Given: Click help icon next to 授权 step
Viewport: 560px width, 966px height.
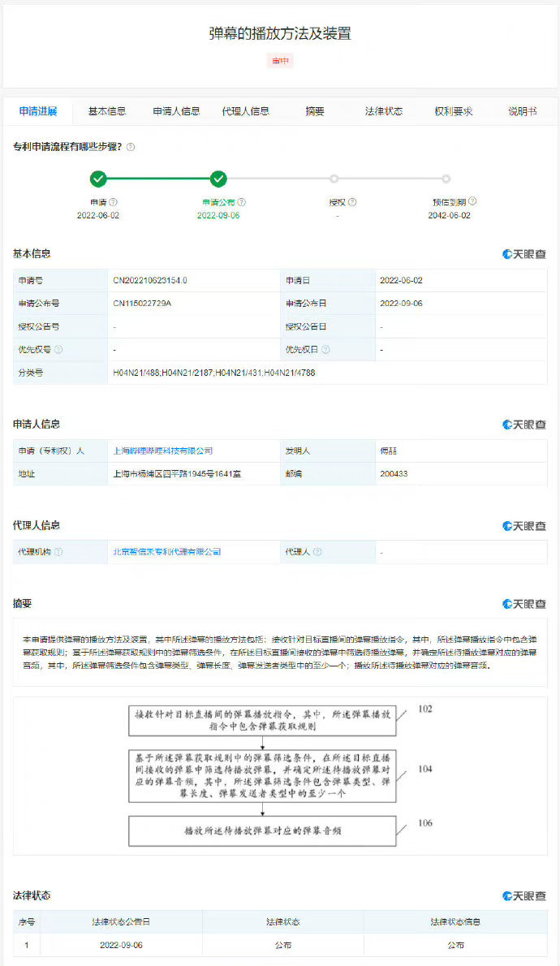Looking at the screenshot, I should pyautogui.click(x=352, y=202).
